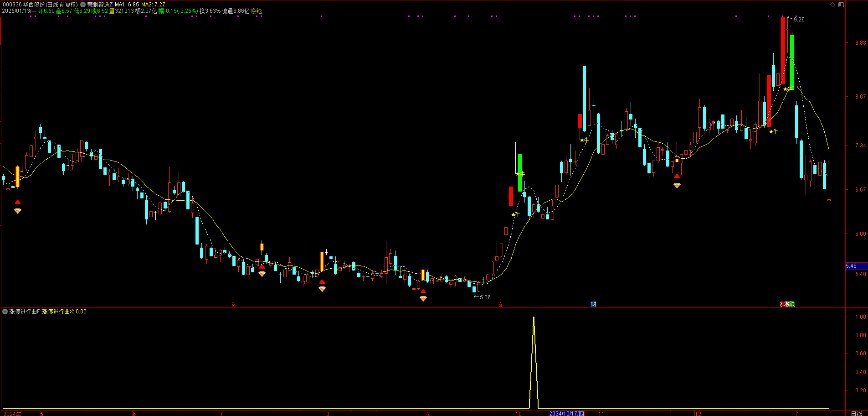Click the 日线 period label at the bottom right

856,413
